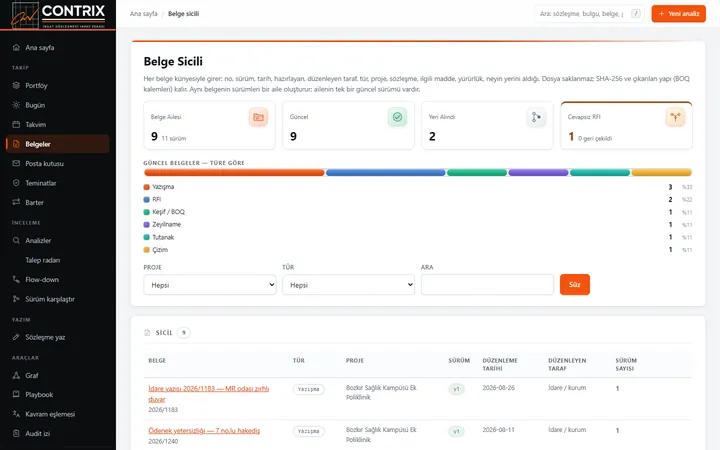Click the Güncel checkmark icon
Viewport: 720px width, 450px height.
(x=397, y=118)
